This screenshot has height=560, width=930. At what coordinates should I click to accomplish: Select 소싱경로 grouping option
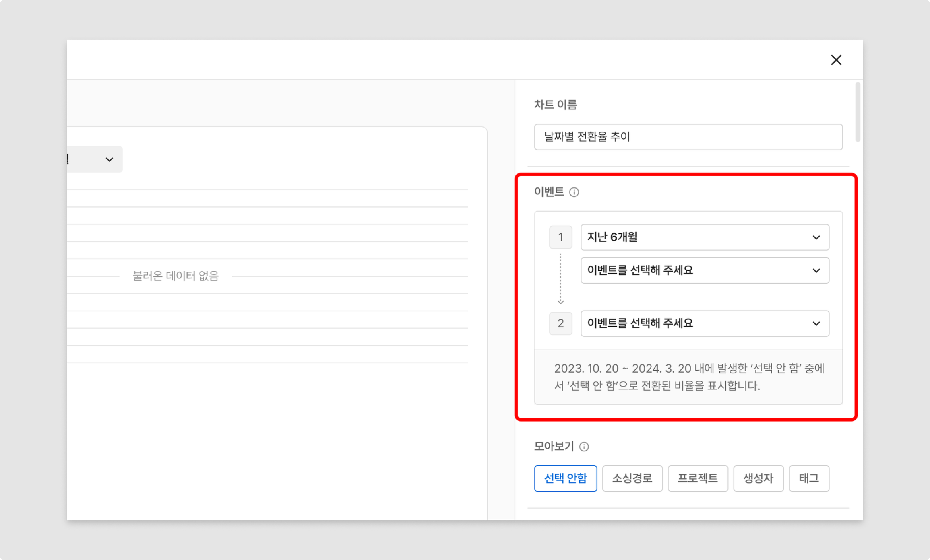pyautogui.click(x=632, y=478)
